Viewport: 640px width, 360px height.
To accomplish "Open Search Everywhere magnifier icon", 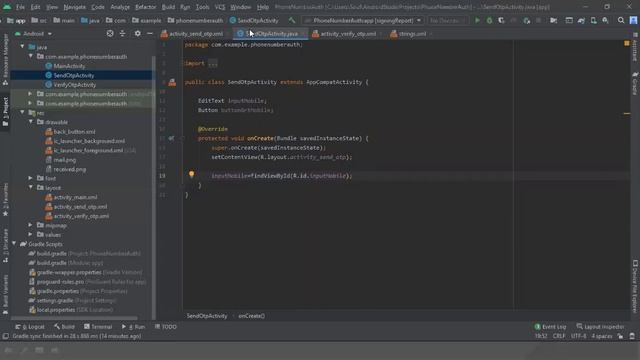I will coord(621,20).
